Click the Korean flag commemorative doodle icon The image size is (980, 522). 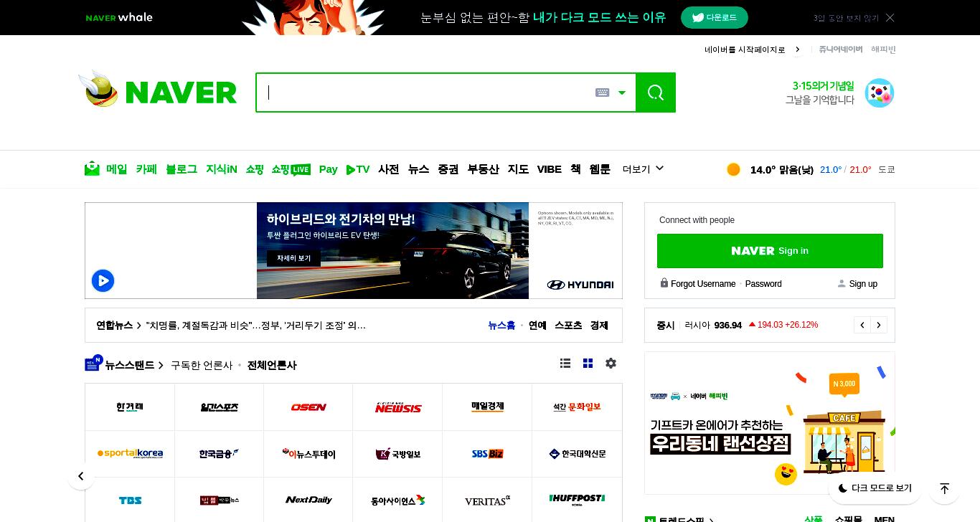tap(879, 92)
